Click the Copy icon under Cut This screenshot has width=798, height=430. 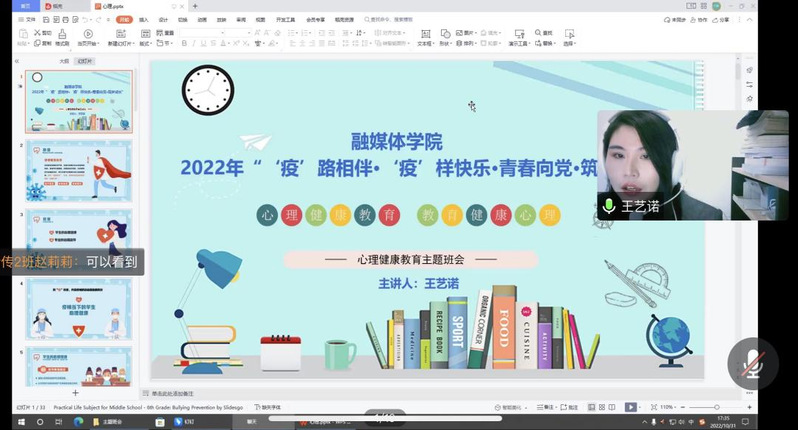(38, 43)
